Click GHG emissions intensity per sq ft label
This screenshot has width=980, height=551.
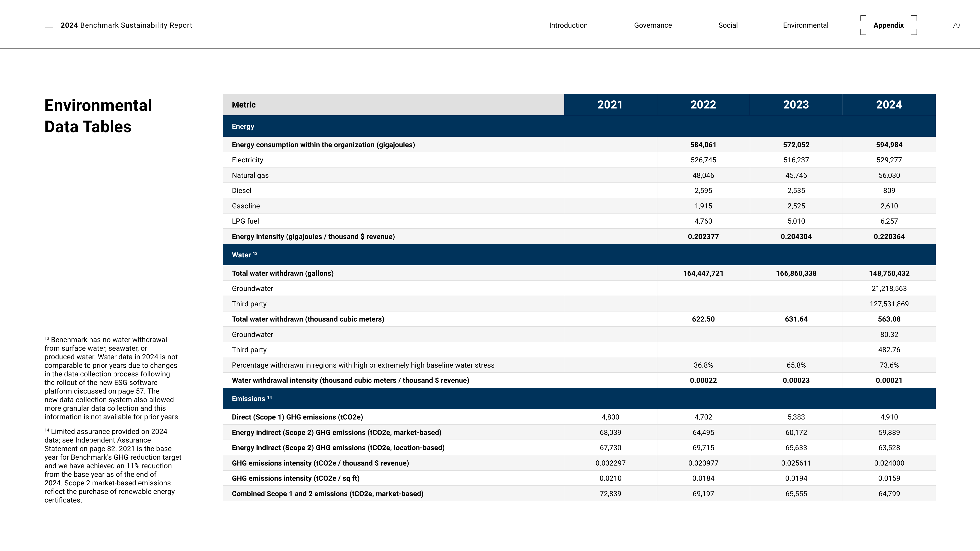tap(296, 478)
